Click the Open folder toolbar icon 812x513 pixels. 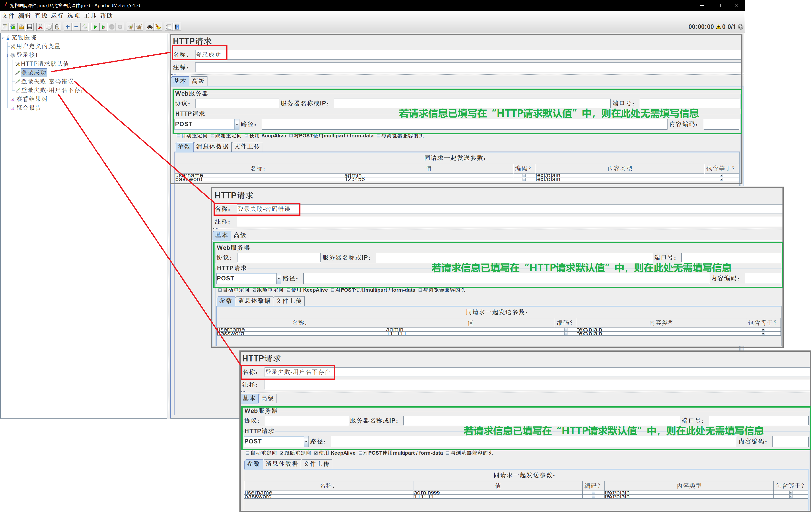[21, 27]
